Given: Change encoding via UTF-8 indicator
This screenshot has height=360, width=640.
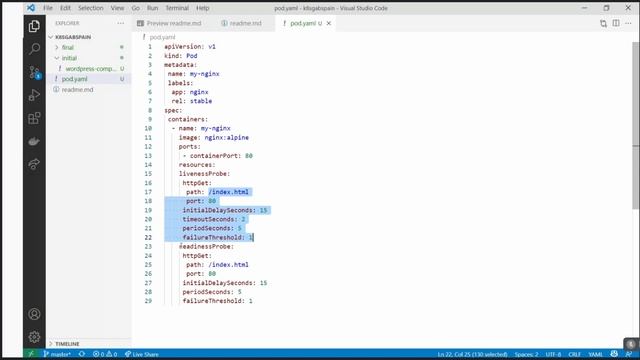Looking at the screenshot, I should [x=553, y=354].
